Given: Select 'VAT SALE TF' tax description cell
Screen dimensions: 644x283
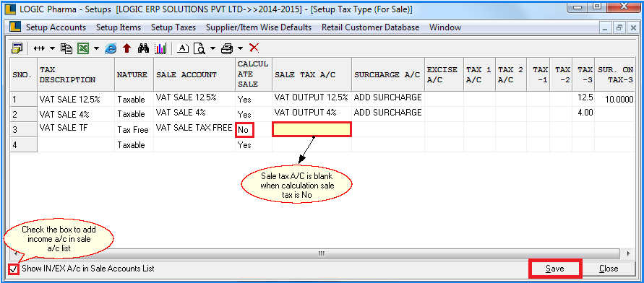Looking at the screenshot, I should point(76,129).
